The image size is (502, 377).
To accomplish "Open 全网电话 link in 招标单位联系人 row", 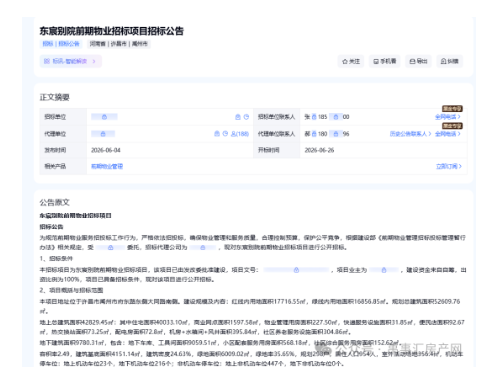I will 448,117.
